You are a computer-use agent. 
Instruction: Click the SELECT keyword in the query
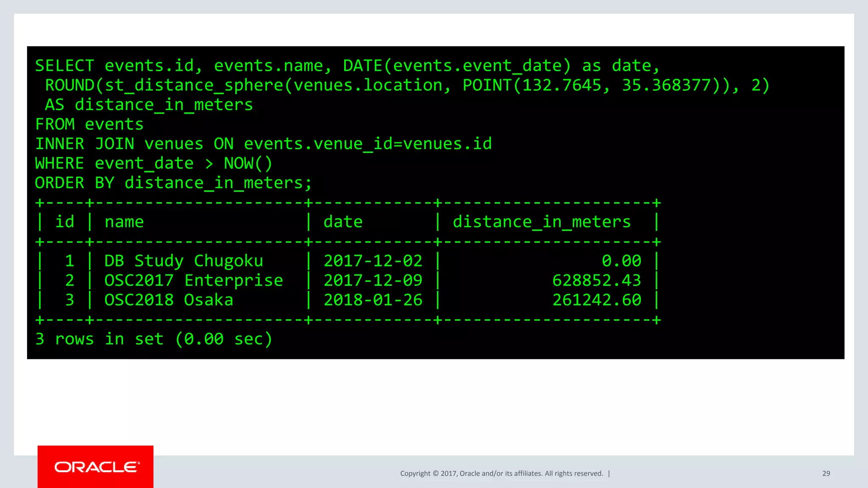pyautogui.click(x=64, y=66)
